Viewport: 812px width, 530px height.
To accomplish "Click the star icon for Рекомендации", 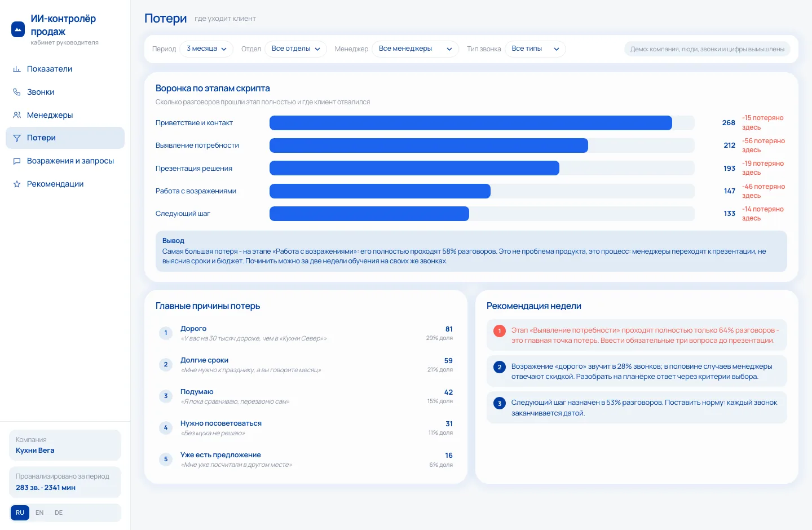I will click(x=17, y=184).
